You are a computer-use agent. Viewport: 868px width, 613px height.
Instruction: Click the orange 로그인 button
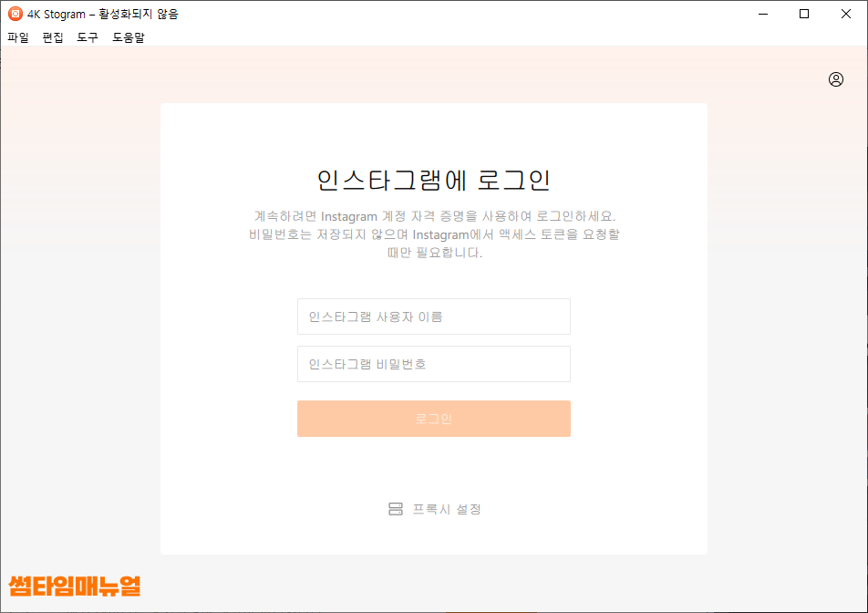pos(433,419)
